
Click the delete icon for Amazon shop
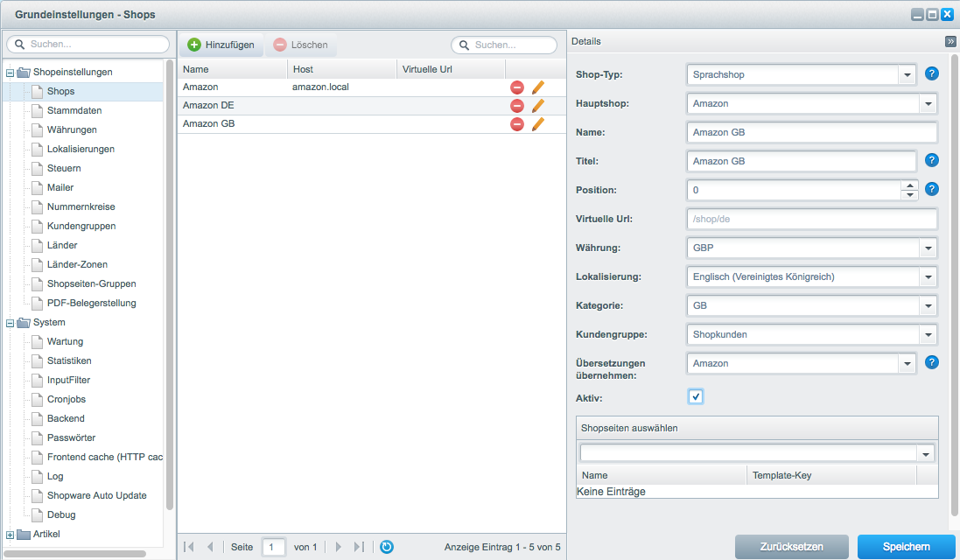click(516, 87)
